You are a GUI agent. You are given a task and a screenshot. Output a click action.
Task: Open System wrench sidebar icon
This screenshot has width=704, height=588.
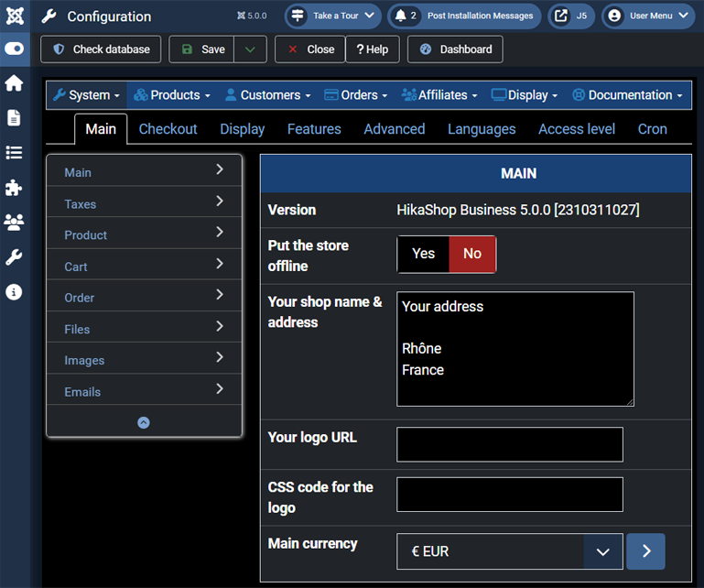click(x=14, y=257)
